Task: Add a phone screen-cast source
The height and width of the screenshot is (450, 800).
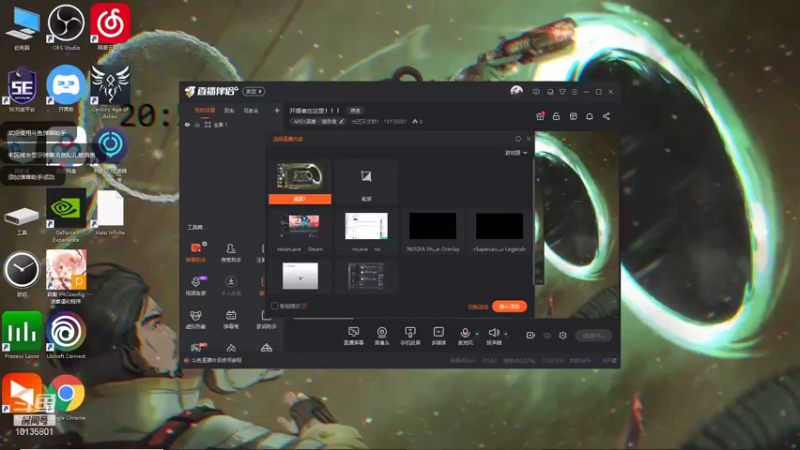Action: tap(410, 336)
